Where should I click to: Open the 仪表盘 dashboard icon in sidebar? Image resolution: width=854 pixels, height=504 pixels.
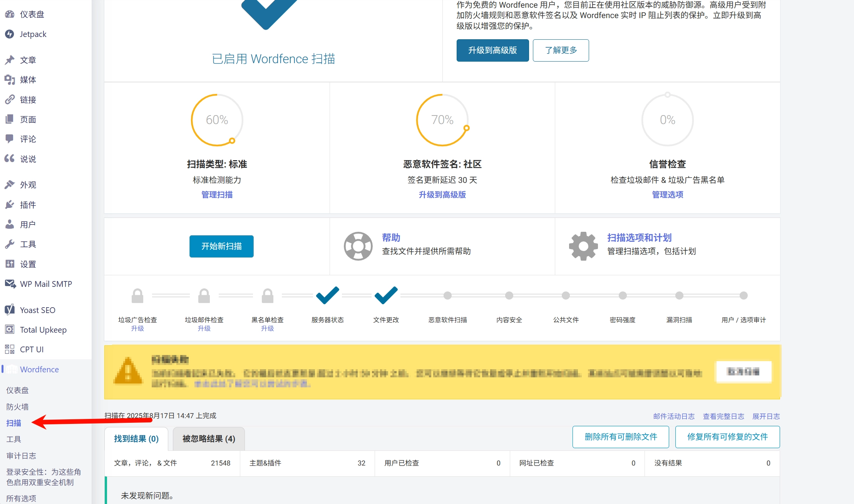pyautogui.click(x=10, y=14)
